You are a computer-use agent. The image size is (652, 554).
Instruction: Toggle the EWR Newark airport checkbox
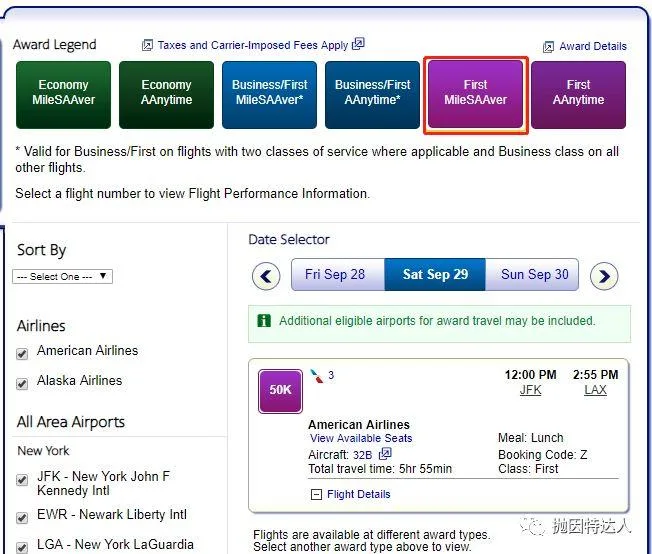point(22,516)
